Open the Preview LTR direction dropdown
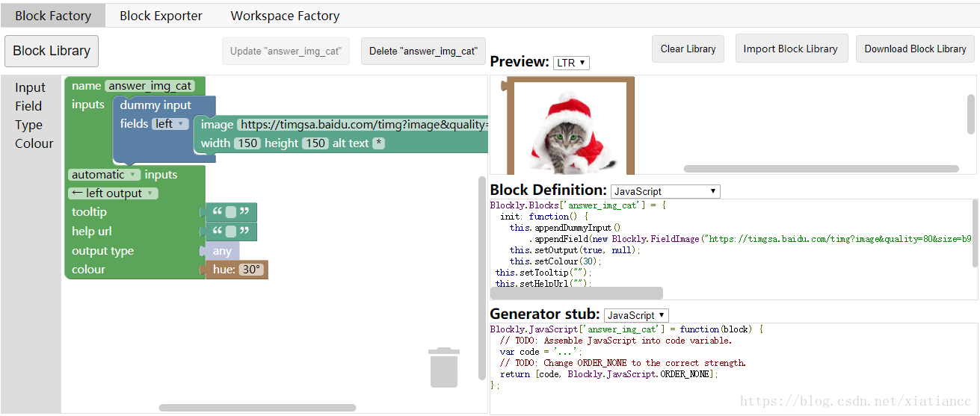 click(x=571, y=63)
